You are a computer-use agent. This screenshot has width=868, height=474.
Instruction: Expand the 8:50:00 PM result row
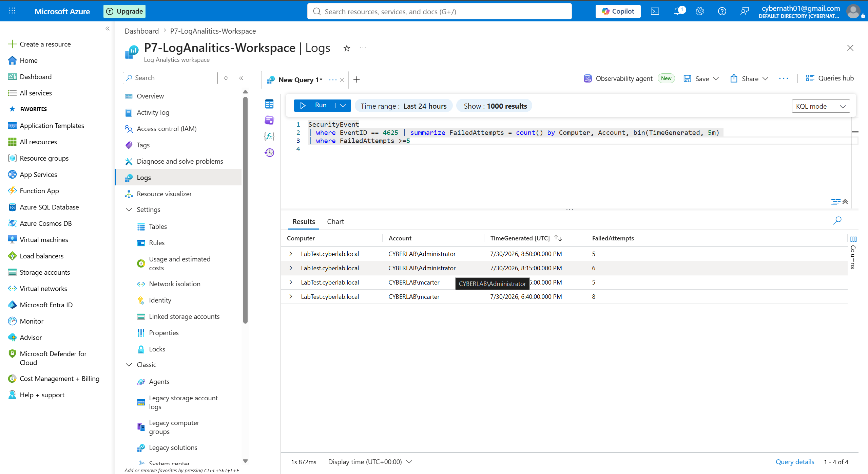coord(291,254)
